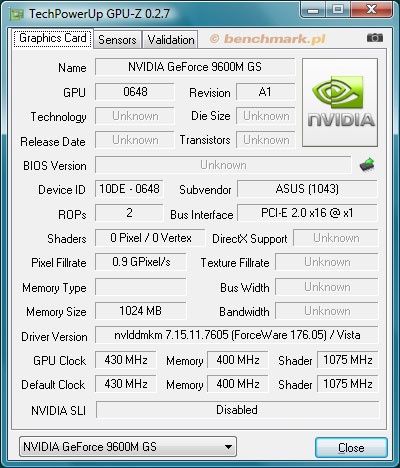Click the Name field showing GeForce 9600M GS
Screen dimensions: 400x468
click(195, 67)
